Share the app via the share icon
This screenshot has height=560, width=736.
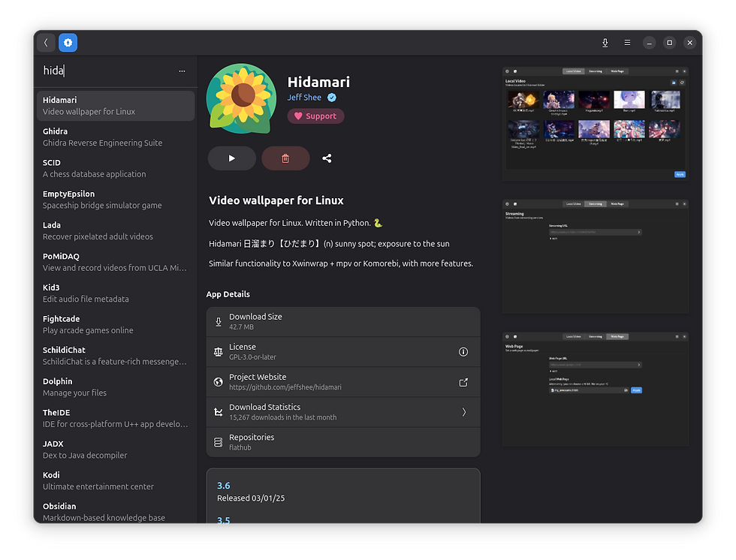pos(327,158)
